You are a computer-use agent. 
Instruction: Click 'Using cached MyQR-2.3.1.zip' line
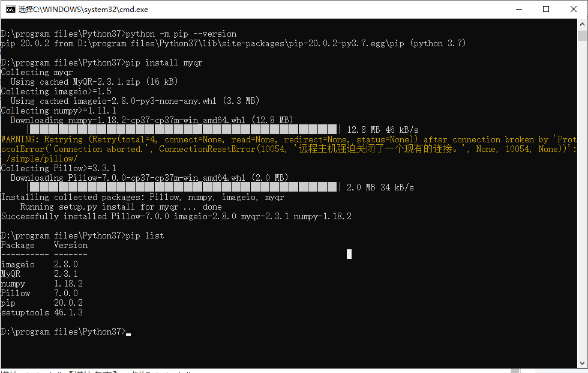(x=94, y=82)
